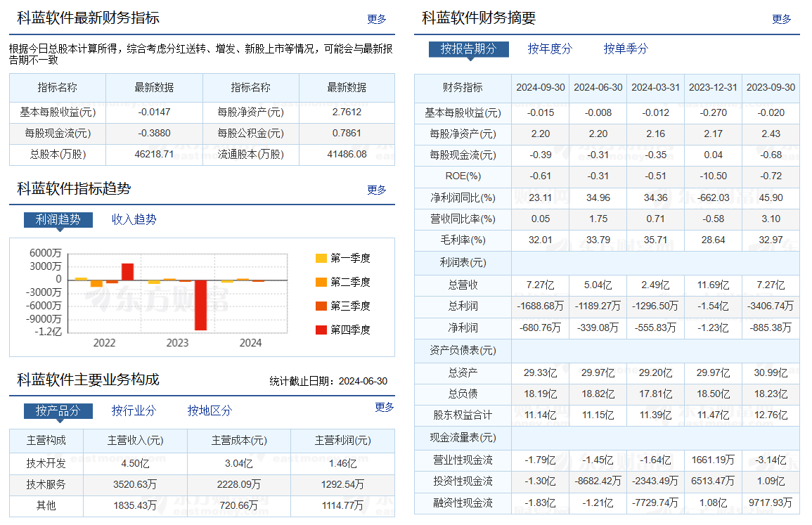Open 更多 link for 最新财务指标
This screenshot has width=812, height=525.
(x=377, y=19)
